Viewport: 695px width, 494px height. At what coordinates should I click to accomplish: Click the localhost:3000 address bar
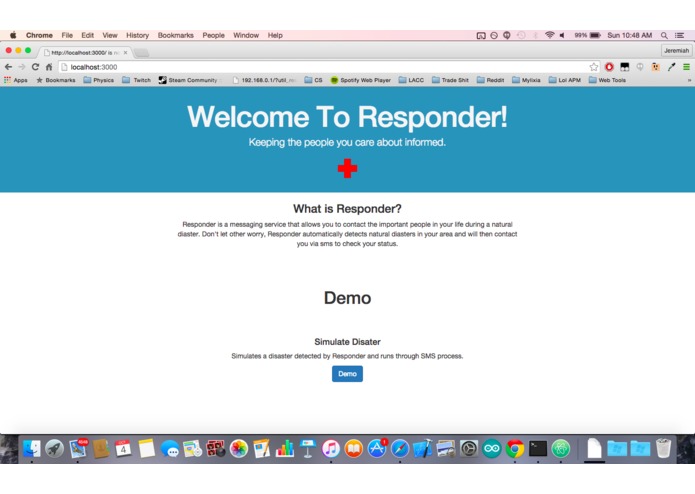(328, 67)
